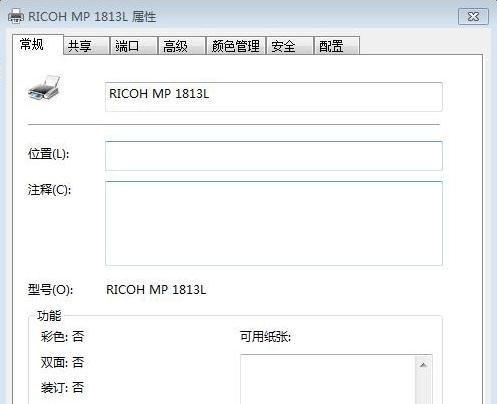Viewport: 497px width, 404px height.
Task: Click the 注释(C) text area
Action: click(274, 223)
